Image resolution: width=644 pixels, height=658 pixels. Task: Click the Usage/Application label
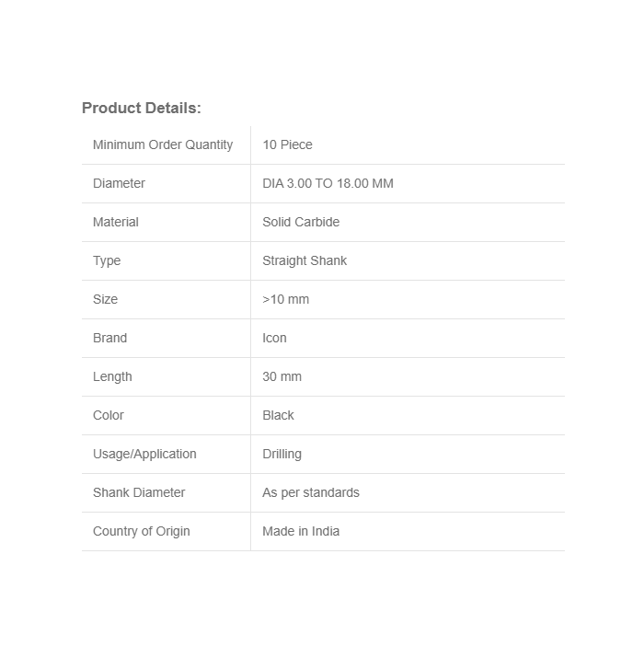click(144, 454)
